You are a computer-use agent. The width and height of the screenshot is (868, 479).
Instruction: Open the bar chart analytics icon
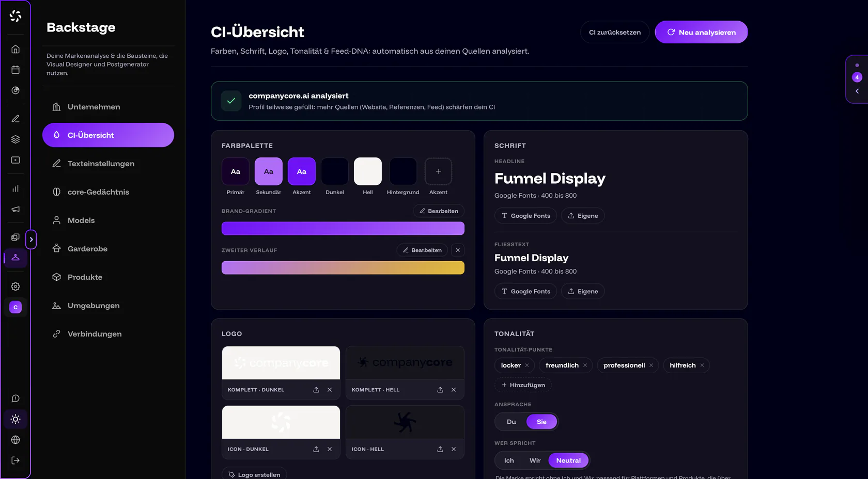[16, 188]
